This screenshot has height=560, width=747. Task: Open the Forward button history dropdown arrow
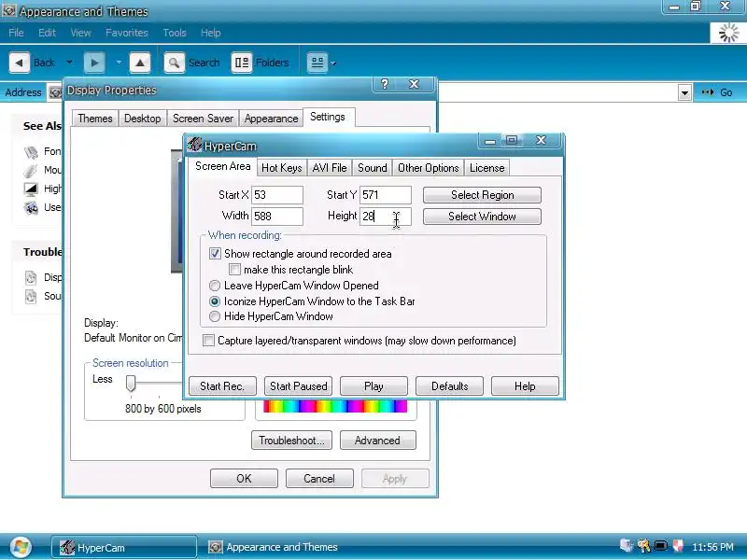point(119,63)
